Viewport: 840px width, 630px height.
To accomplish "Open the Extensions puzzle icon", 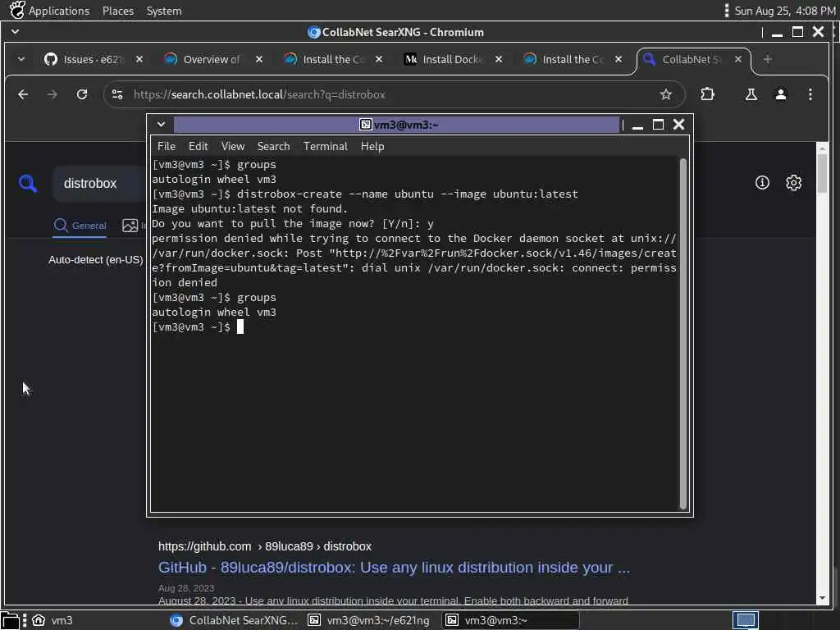I will (x=708, y=95).
